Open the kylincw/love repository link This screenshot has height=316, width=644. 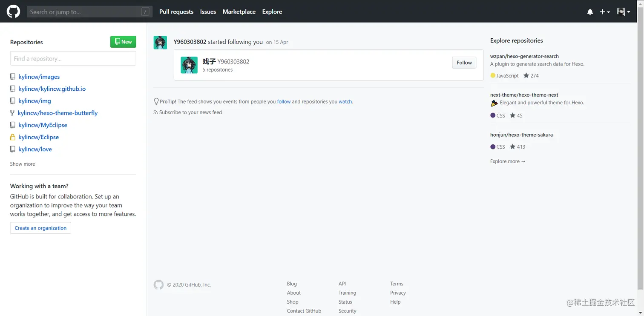click(35, 149)
